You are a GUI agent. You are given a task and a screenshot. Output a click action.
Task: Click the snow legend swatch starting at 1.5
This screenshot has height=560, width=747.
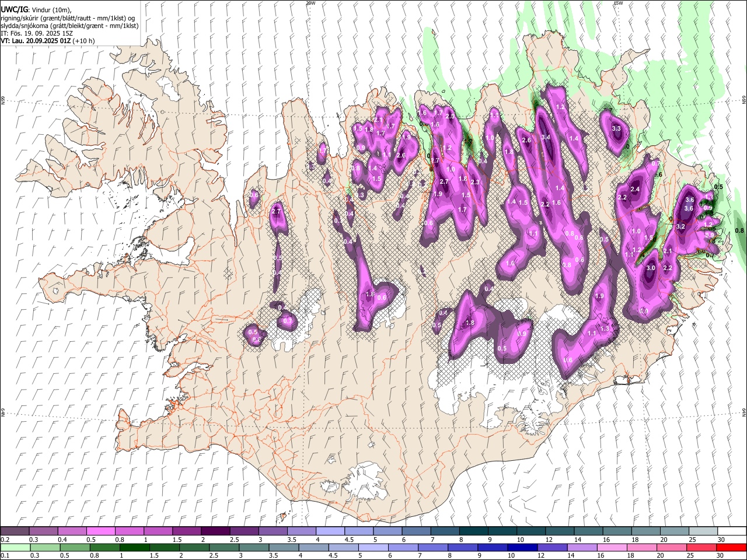[x=186, y=531]
